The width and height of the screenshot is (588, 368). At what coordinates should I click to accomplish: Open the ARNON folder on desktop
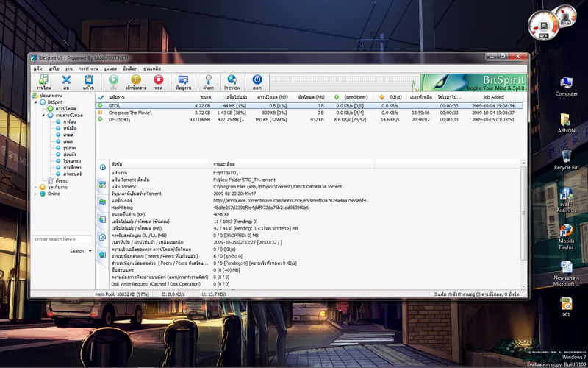tap(566, 123)
